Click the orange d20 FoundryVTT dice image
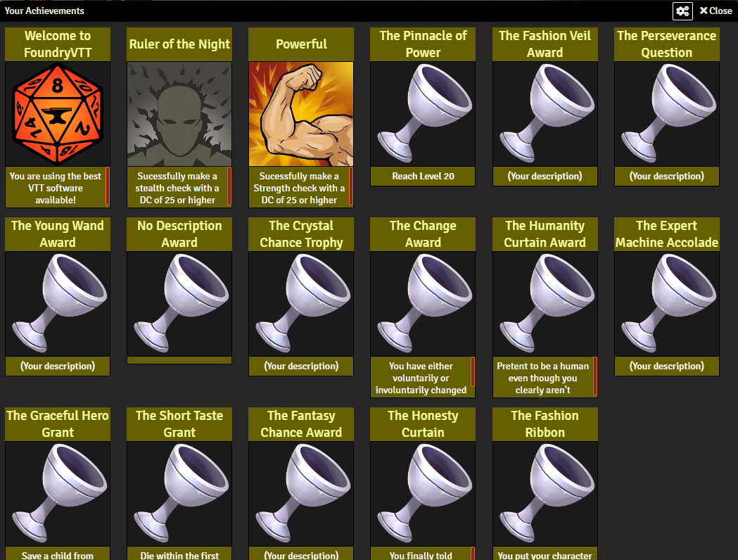This screenshot has width=738, height=560. click(58, 114)
